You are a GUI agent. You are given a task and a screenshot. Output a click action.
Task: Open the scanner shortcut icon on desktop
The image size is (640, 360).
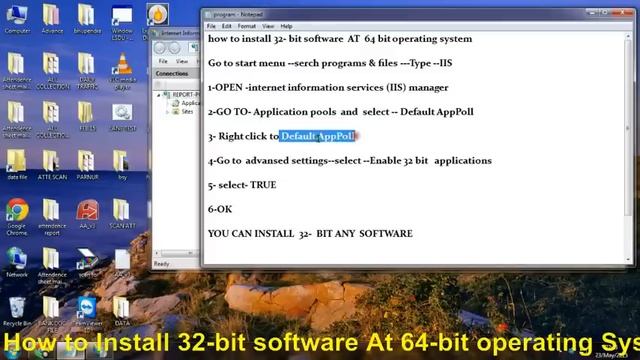click(87, 263)
